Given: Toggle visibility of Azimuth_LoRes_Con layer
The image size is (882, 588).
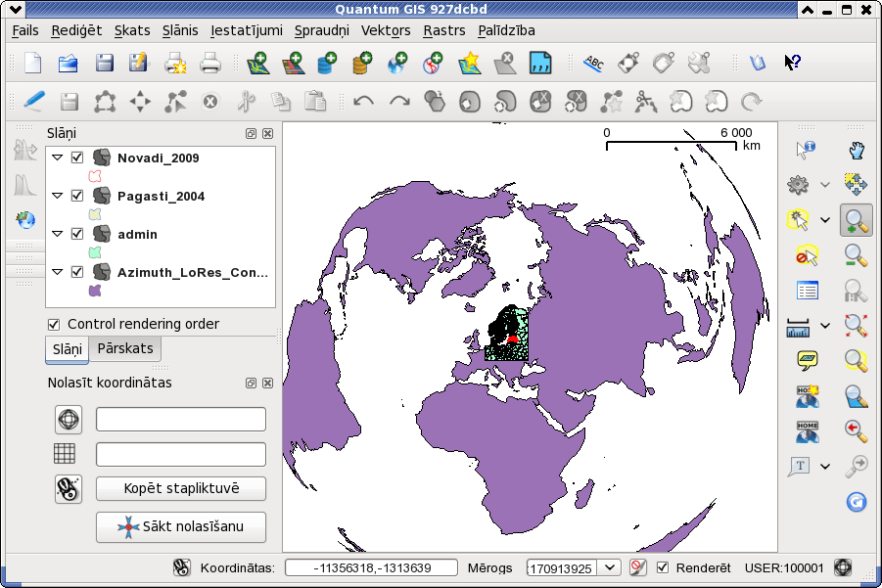Looking at the screenshot, I should click(77, 272).
